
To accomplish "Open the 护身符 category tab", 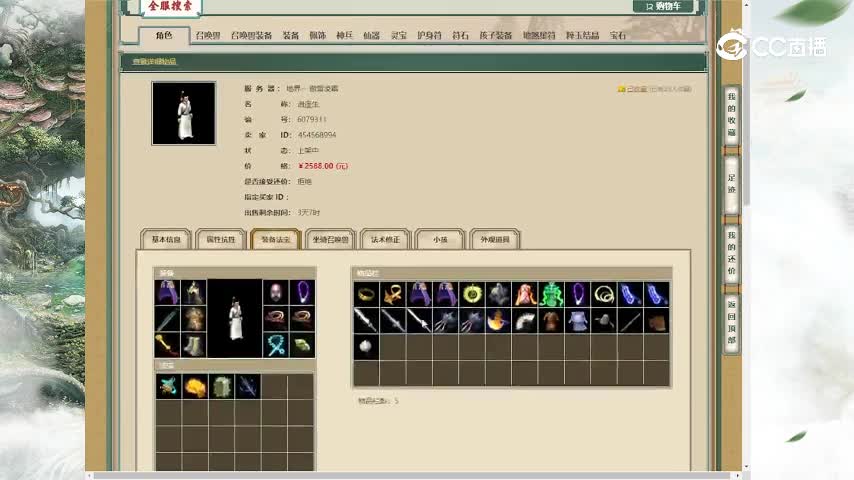I will point(429,35).
